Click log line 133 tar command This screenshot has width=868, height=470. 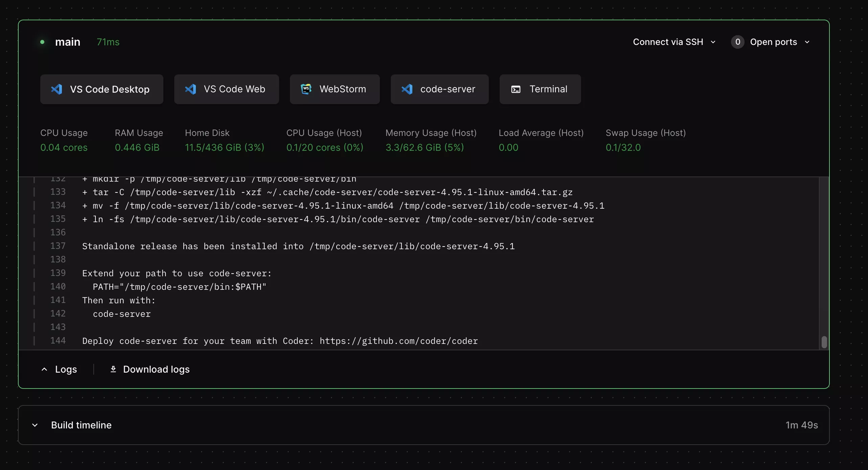[327, 192]
